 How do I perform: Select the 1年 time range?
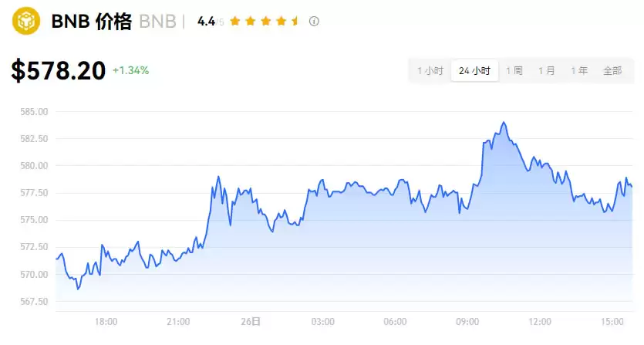click(579, 70)
